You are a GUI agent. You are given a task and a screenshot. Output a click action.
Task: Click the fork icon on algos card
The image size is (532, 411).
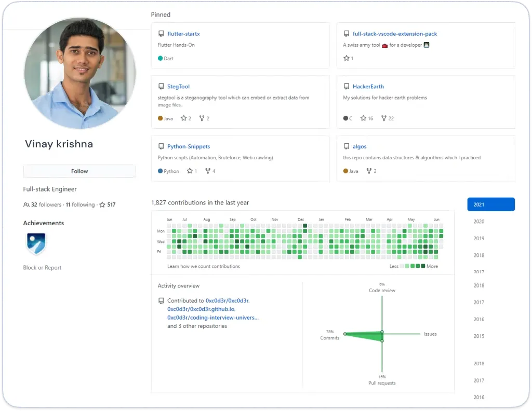[x=369, y=171]
